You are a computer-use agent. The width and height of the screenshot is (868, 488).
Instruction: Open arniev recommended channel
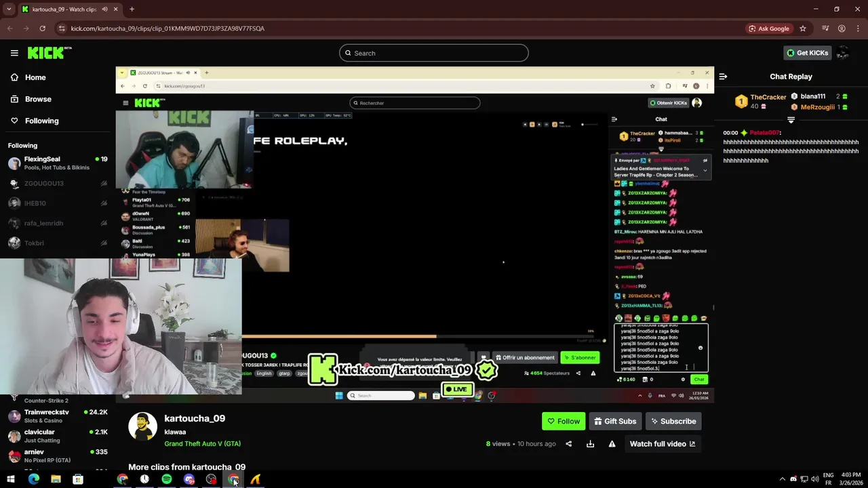[x=58, y=455]
